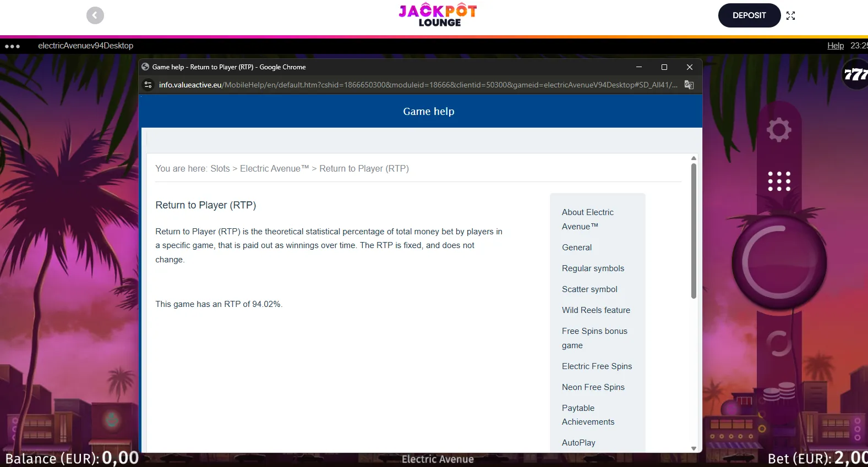Image resolution: width=868 pixels, height=467 pixels.
Task: Open the nine-dot grid menu in the game
Action: 779,181
